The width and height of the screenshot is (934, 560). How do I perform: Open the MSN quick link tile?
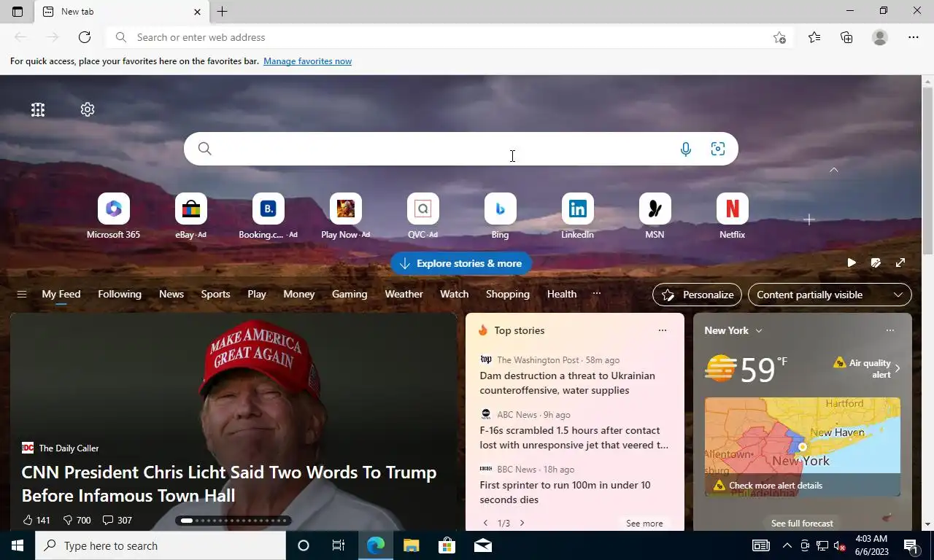[655, 216]
